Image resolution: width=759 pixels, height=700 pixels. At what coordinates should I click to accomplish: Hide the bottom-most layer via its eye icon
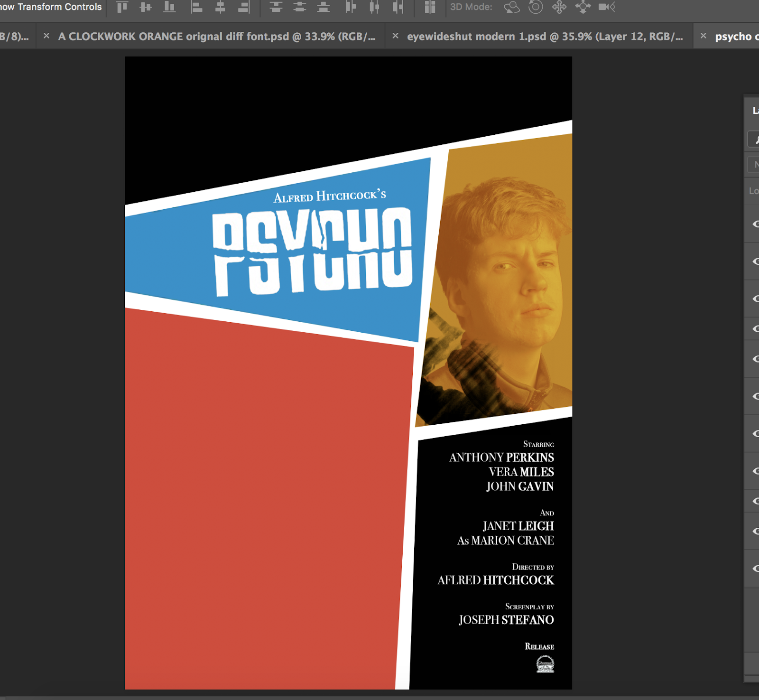(x=756, y=569)
